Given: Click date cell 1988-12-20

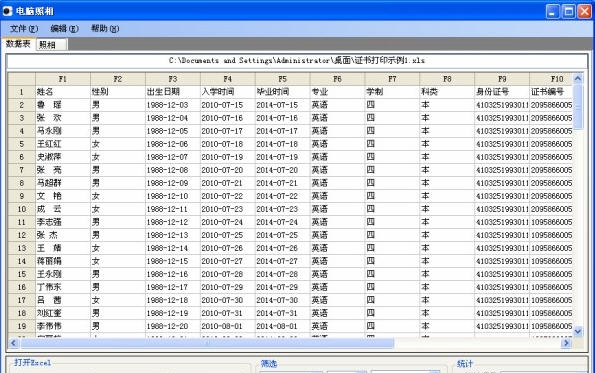Looking at the screenshot, I should click(x=173, y=326).
